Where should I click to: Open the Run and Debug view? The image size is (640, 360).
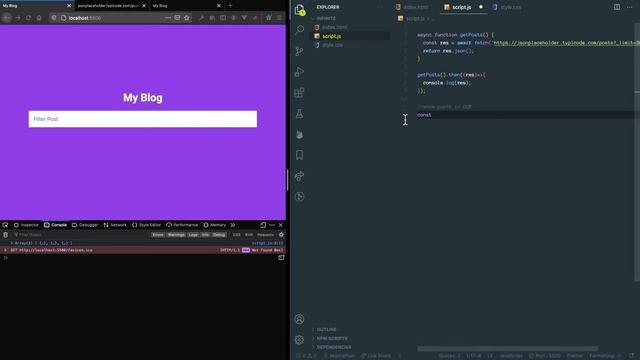pyautogui.click(x=300, y=71)
